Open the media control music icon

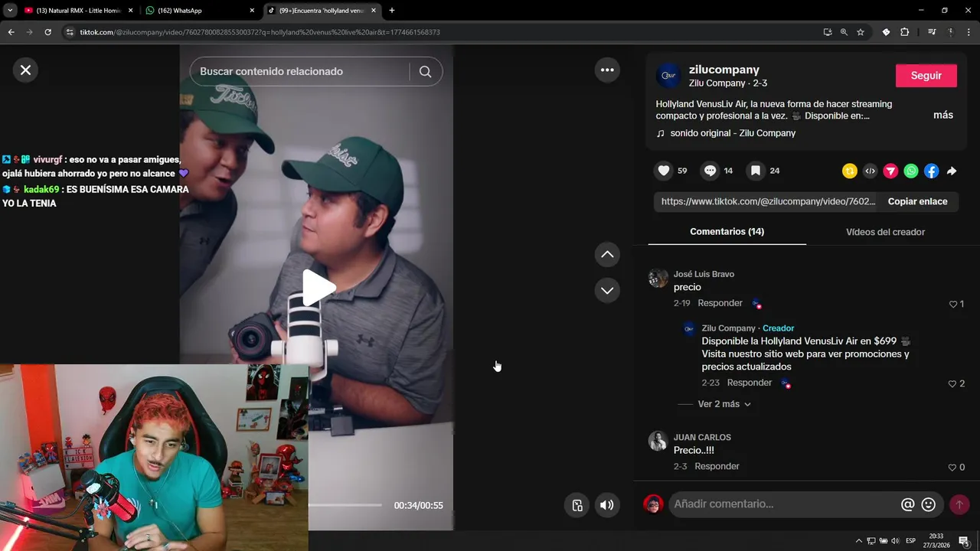click(x=932, y=32)
